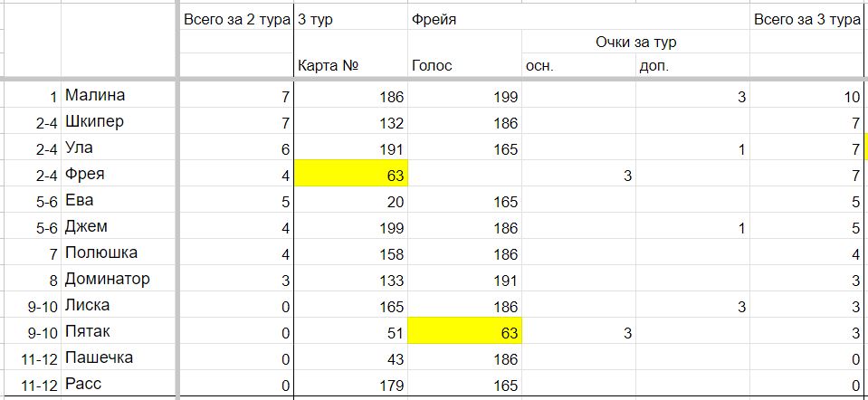Click the 'доп.' subheader cell
The height and width of the screenshot is (400, 868).
tap(692, 65)
